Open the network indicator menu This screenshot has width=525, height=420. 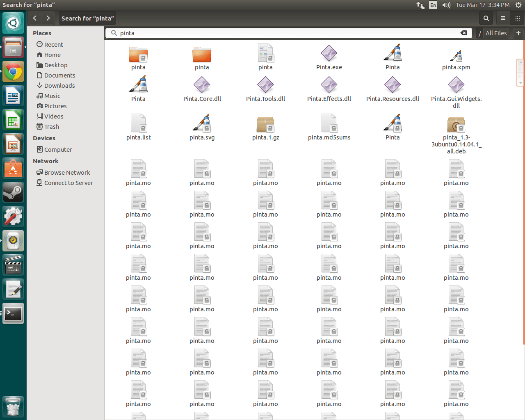point(420,5)
